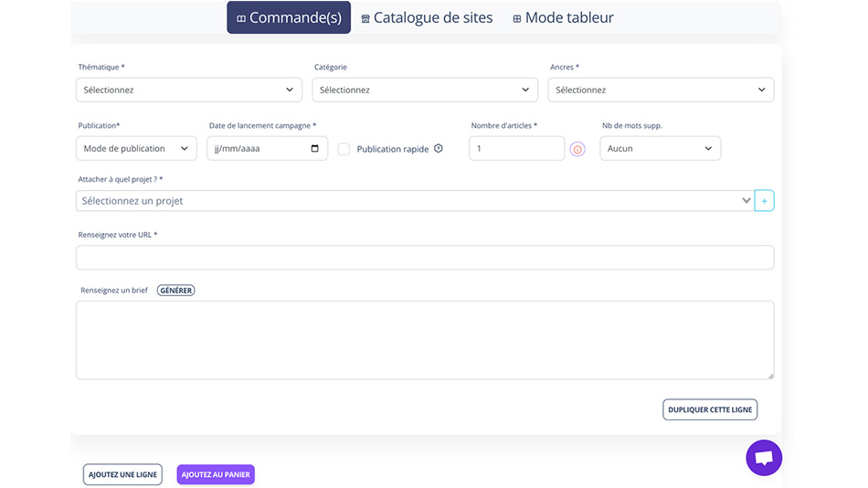
Task: Click the orange info icon near articles
Action: 577,149
